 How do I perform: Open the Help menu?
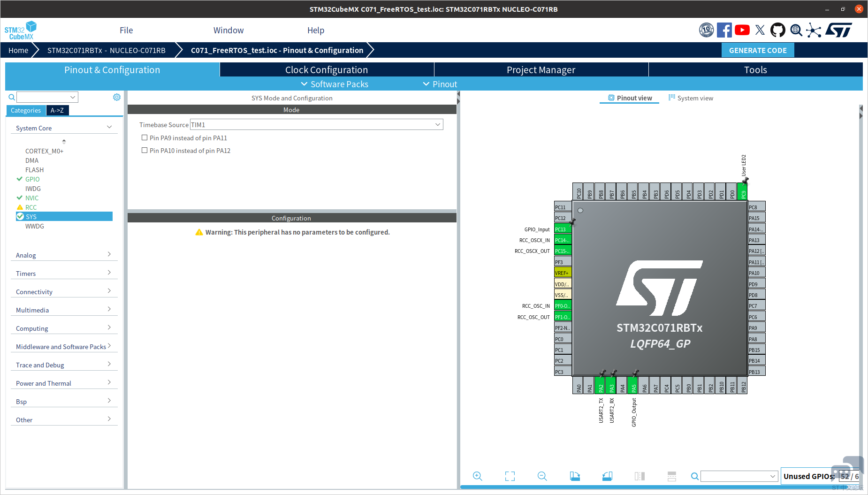[x=316, y=30]
